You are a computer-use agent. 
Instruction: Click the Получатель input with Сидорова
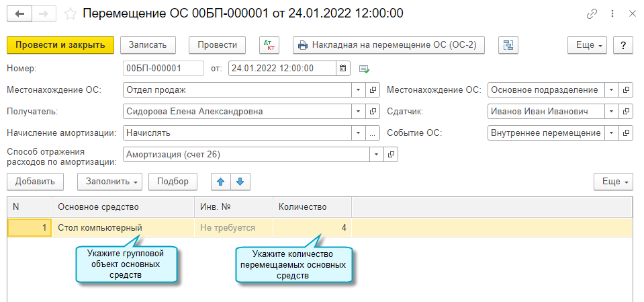(238, 112)
